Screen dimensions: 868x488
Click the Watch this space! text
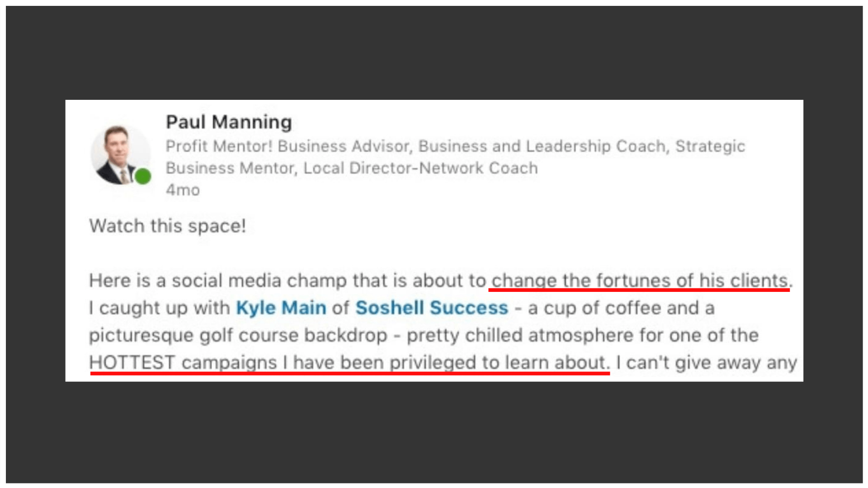coord(168,226)
